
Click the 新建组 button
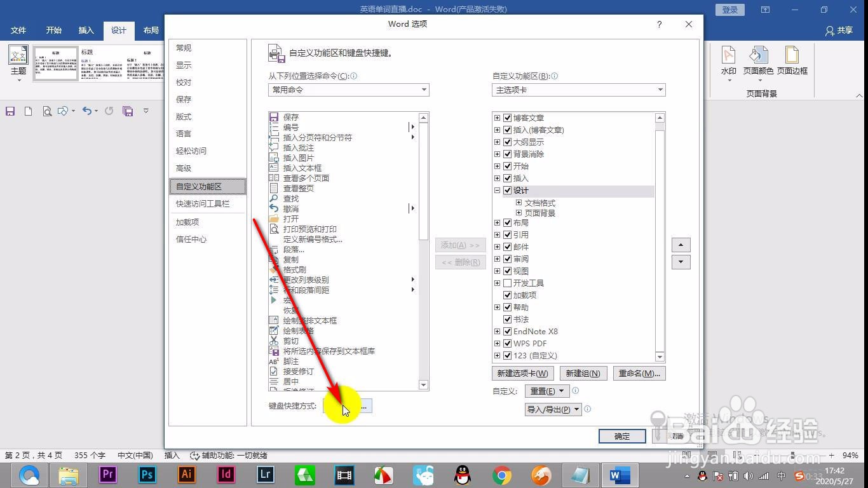583,373
